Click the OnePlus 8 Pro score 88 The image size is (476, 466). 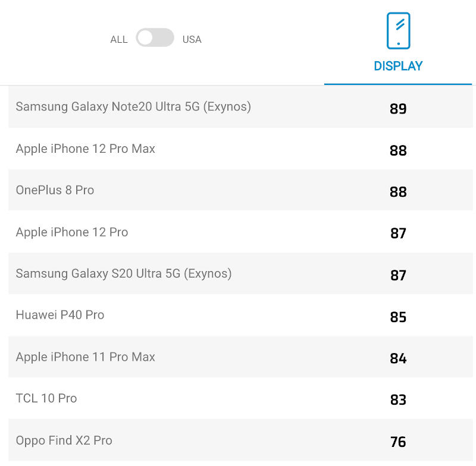398,191
